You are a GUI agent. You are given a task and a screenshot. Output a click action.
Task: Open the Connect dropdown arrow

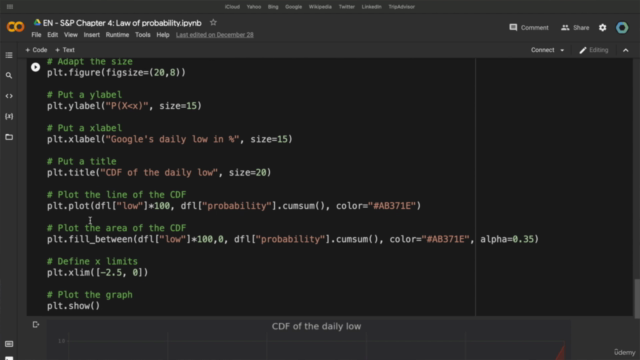pyautogui.click(x=562, y=50)
